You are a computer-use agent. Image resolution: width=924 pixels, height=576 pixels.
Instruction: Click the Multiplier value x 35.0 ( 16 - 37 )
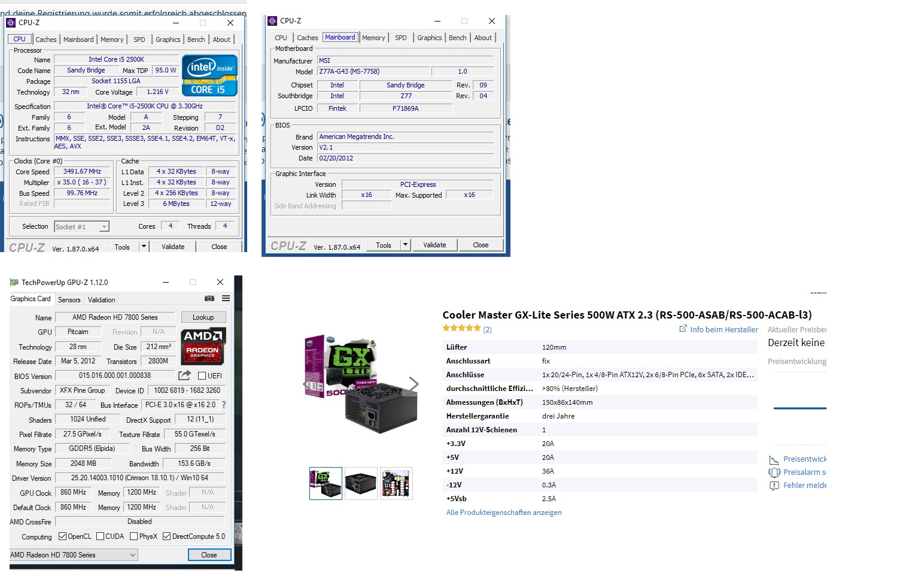[x=83, y=182]
